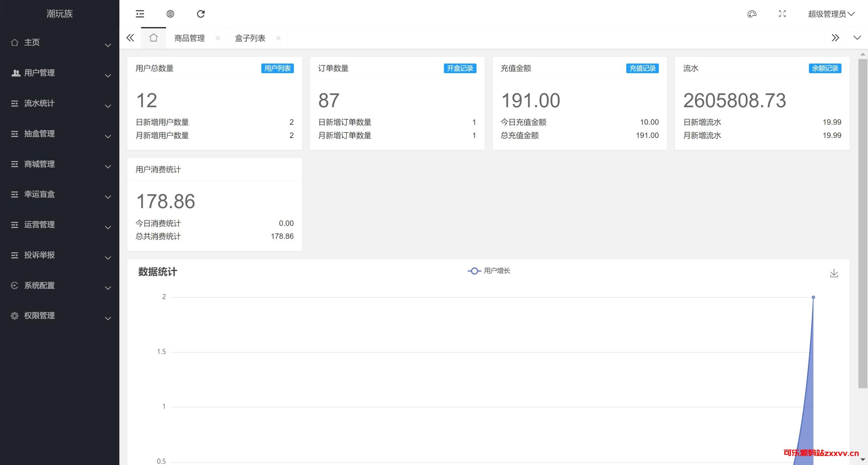This screenshot has height=465, width=868.
Task: Open the 用户列表 badge link
Action: point(277,68)
